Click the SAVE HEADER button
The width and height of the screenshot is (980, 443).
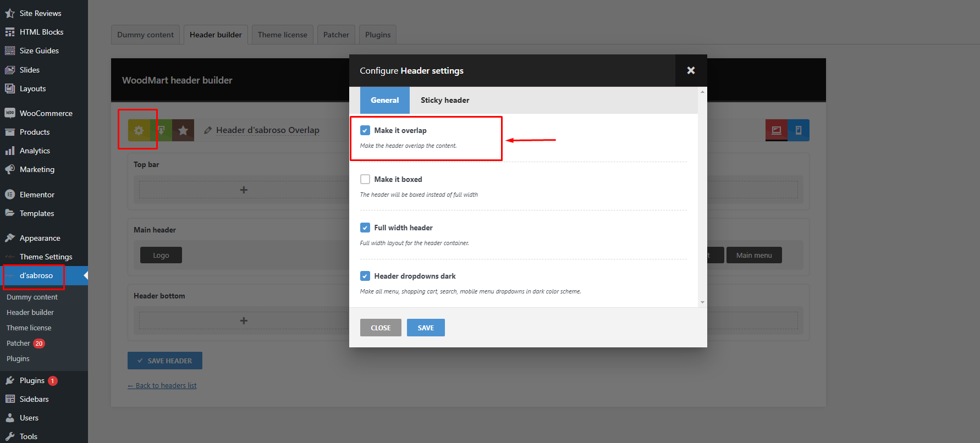click(165, 361)
